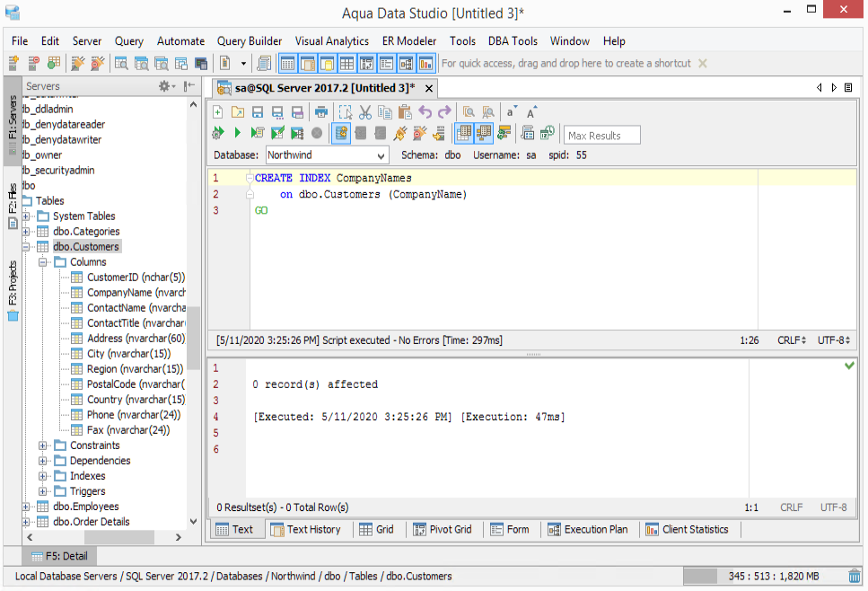Open the DBA Tools menu
This screenshot has width=868, height=591.
click(x=513, y=41)
